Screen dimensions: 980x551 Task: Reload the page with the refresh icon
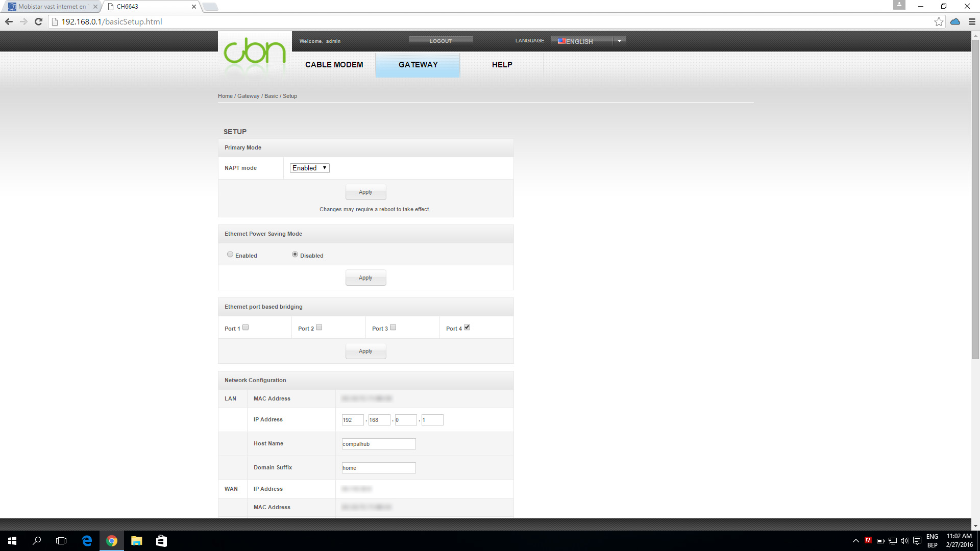click(x=38, y=21)
